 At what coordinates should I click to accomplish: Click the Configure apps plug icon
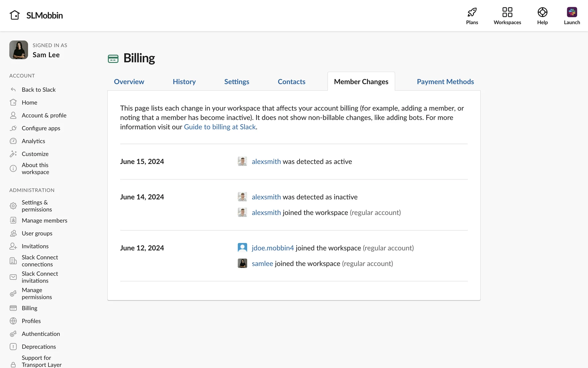tap(13, 128)
